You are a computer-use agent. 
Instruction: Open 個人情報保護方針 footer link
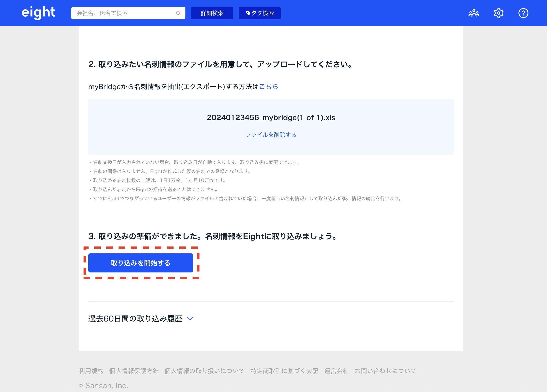click(134, 371)
